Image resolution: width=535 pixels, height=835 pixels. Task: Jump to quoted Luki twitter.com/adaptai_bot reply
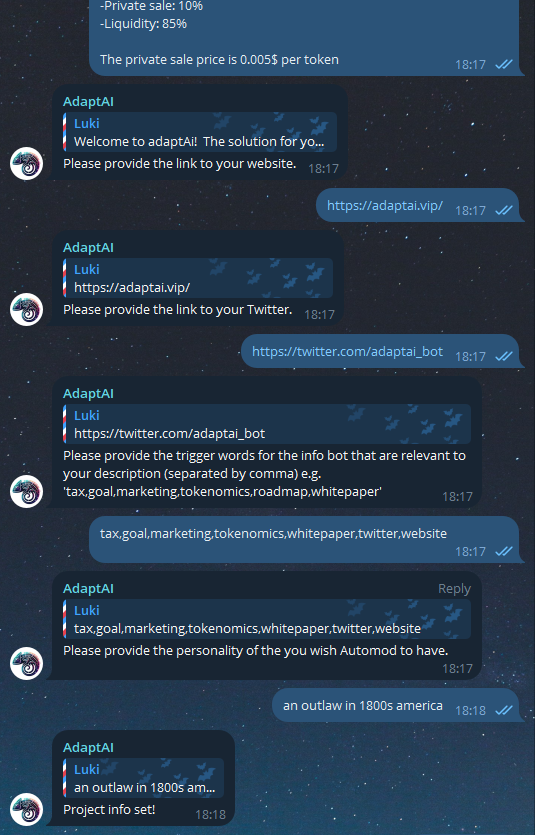coord(267,424)
